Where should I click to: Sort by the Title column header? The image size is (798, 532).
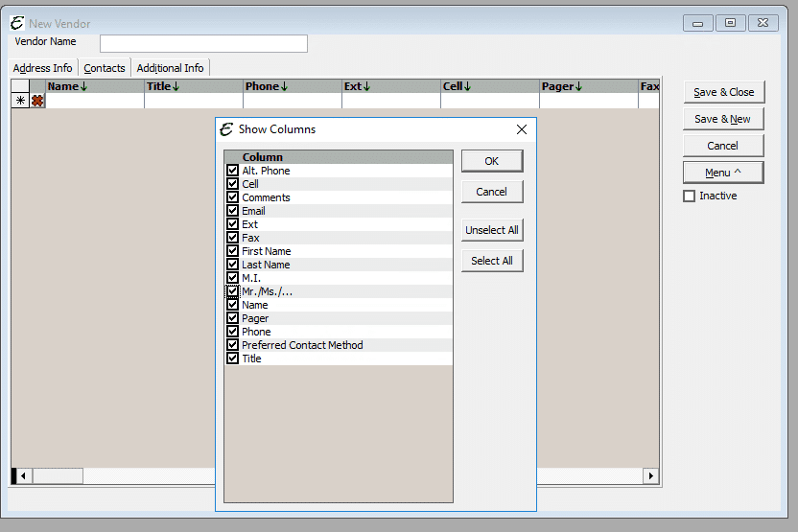click(x=194, y=86)
